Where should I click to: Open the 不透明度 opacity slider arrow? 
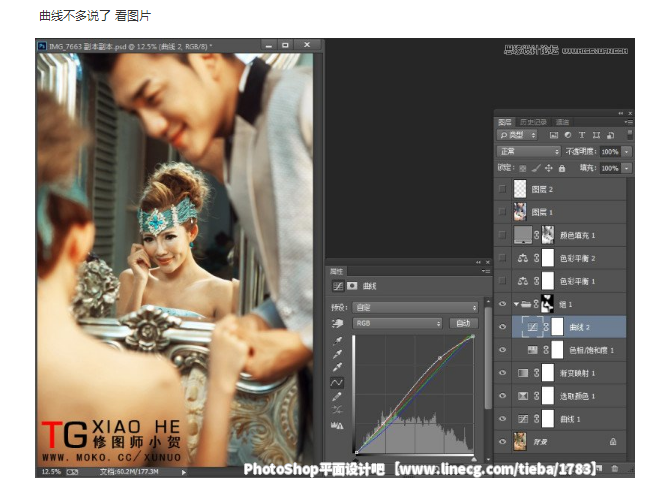[627, 152]
